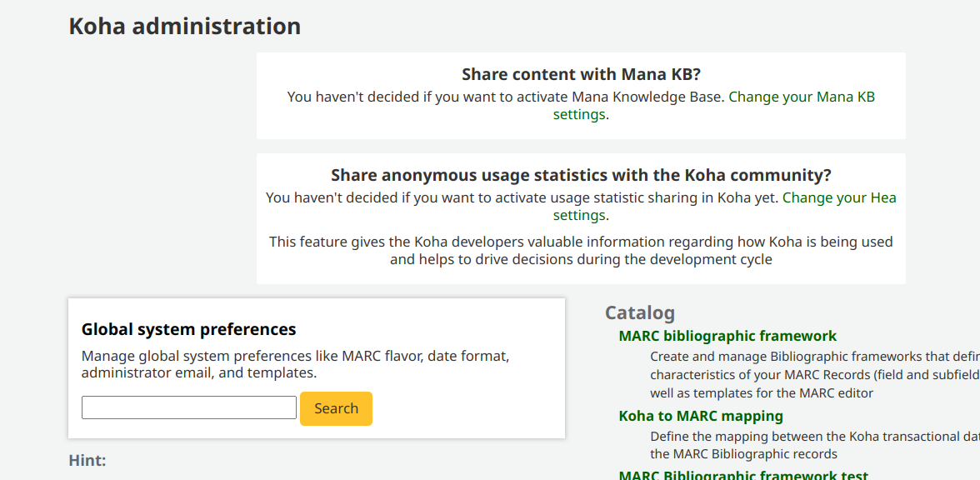Click the Koha administration page heading
The height and width of the screenshot is (480, 980).
point(184,27)
